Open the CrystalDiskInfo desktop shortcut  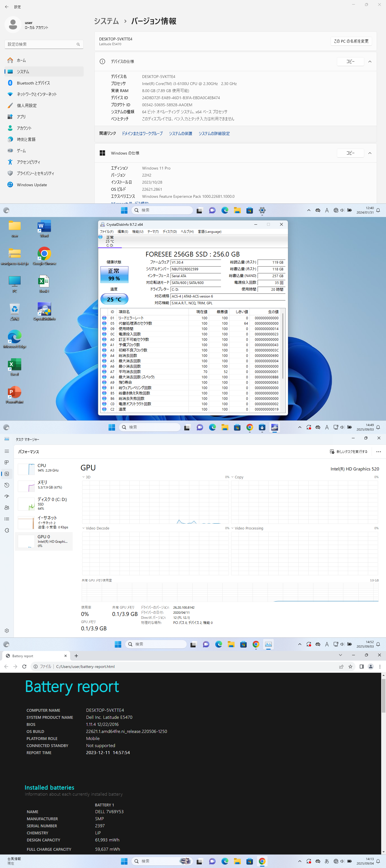click(x=44, y=311)
